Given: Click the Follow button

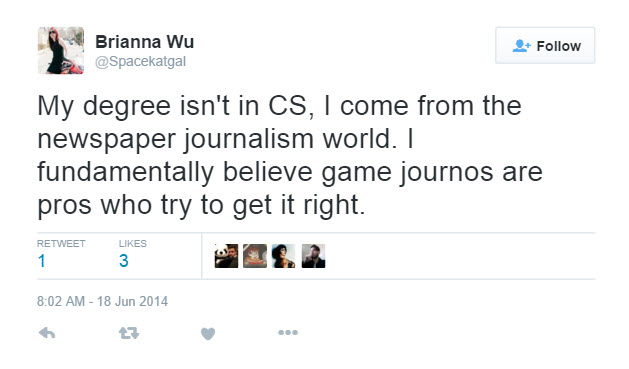Looking at the screenshot, I should (545, 45).
